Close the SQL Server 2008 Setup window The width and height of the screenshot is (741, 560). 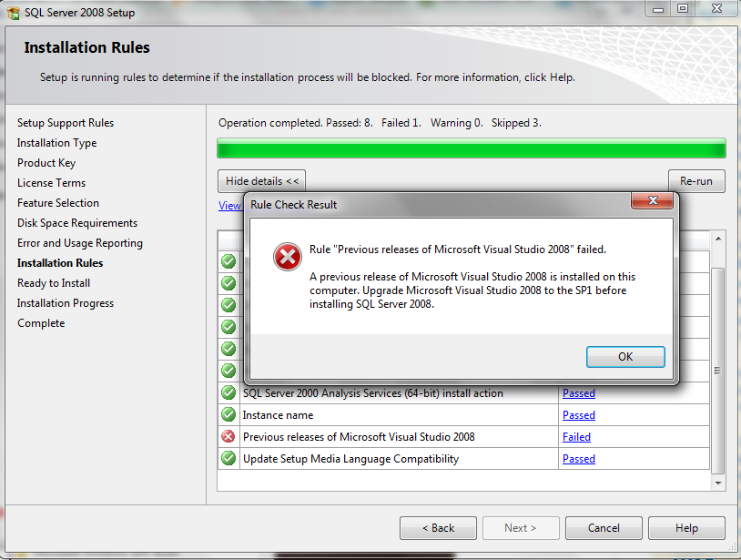(716, 9)
